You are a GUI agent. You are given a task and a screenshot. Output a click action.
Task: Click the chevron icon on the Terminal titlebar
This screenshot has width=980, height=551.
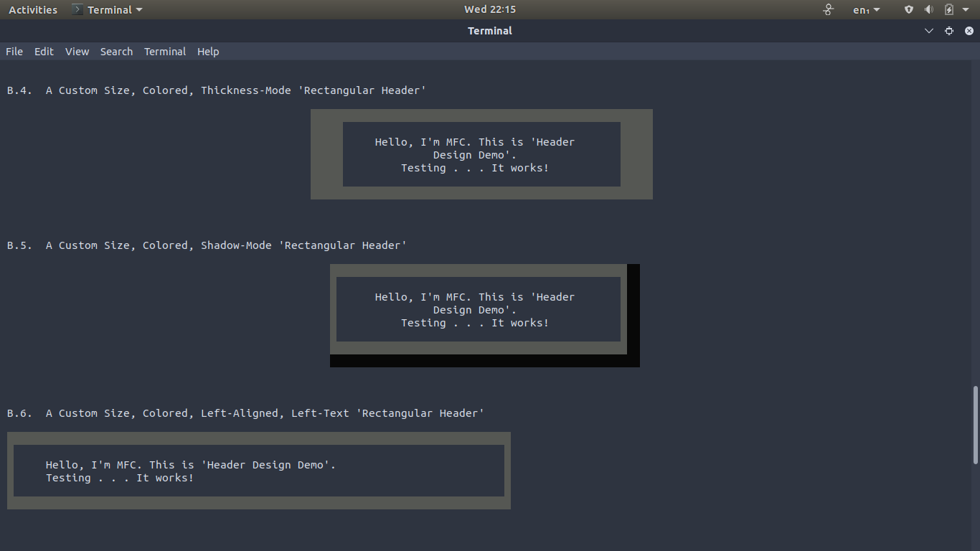[x=928, y=31]
